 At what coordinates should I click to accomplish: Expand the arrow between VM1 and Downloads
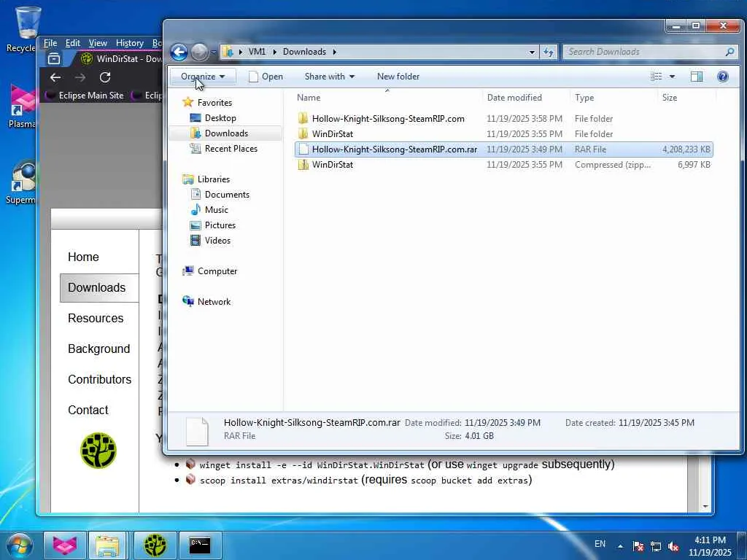[x=274, y=52]
